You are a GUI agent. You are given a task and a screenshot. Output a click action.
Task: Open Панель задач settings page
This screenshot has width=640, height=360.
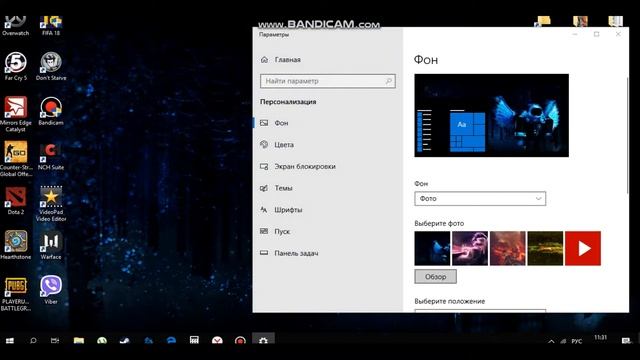(296, 253)
